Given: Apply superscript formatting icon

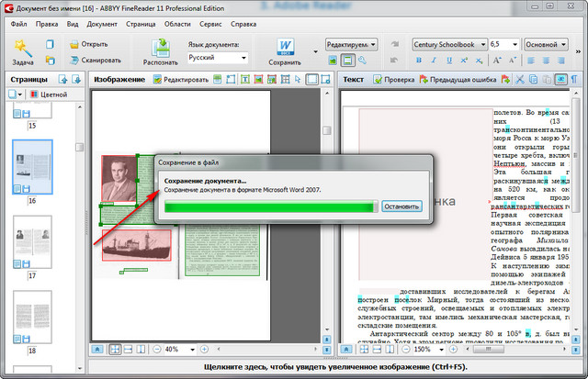Looking at the screenshot, I should 464,60.
